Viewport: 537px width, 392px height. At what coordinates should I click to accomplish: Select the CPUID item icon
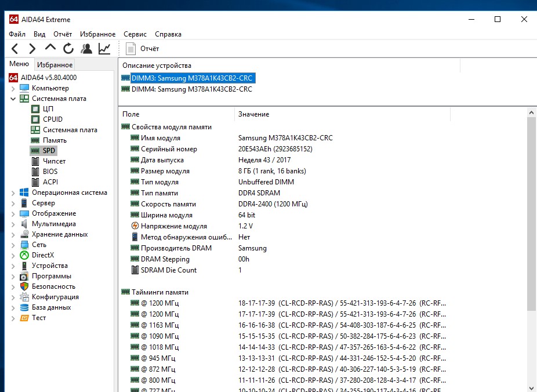[35, 119]
